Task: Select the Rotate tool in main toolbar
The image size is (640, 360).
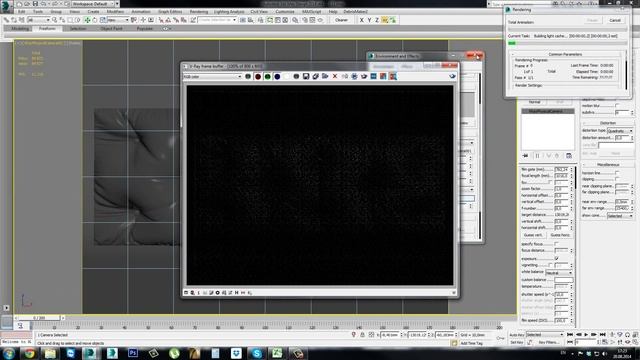Action: 95,20
